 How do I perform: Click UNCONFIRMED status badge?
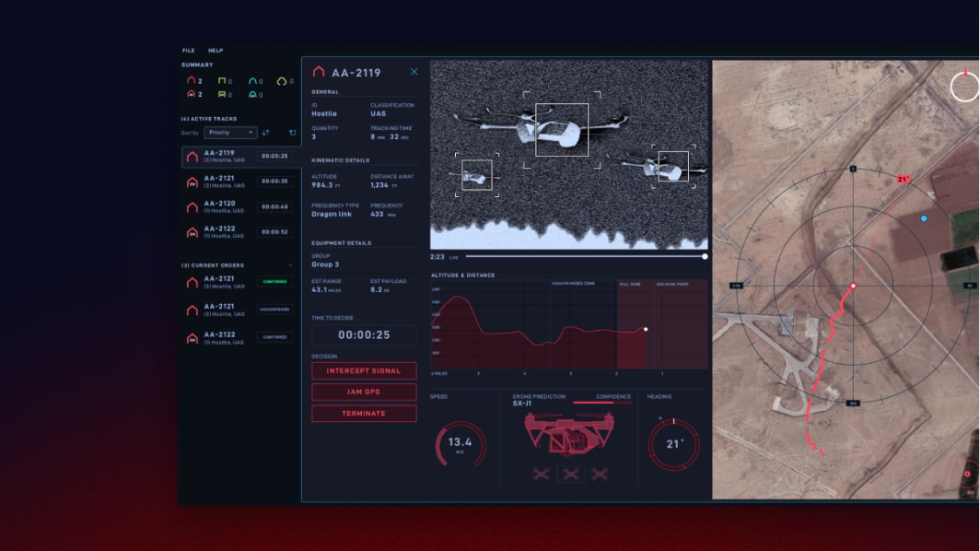274,310
